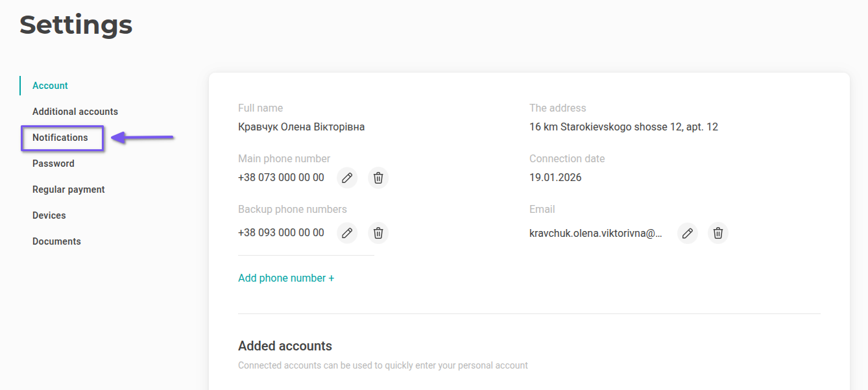Edit the main phone number
The image size is (868, 390).
pos(347,178)
